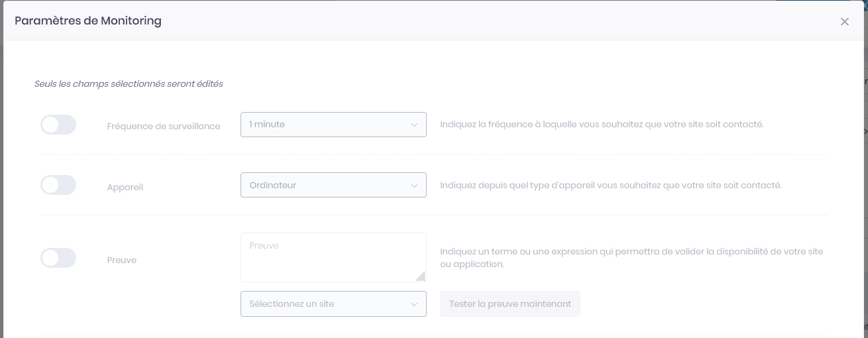Image resolution: width=868 pixels, height=338 pixels.
Task: Click the chevron arrow beside '1 minute'
Action: [x=414, y=125]
